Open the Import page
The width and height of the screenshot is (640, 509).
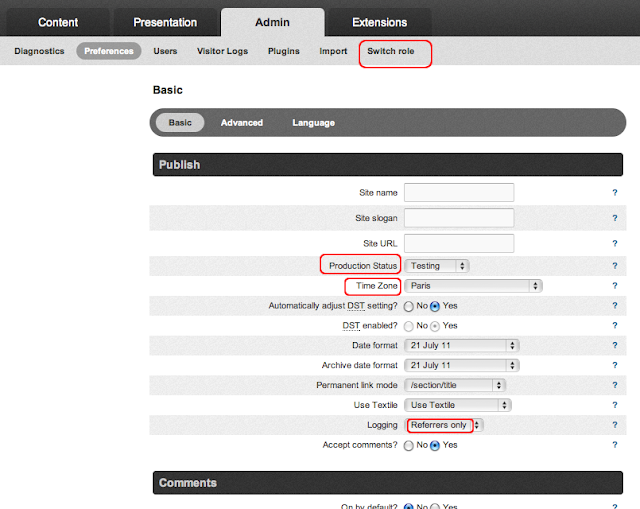pos(333,51)
